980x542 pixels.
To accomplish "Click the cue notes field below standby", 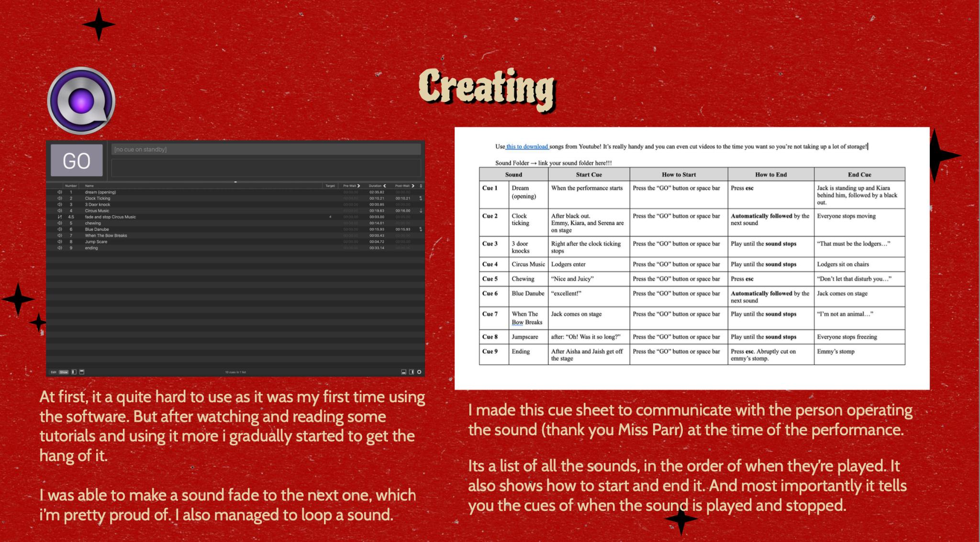I will (266, 168).
